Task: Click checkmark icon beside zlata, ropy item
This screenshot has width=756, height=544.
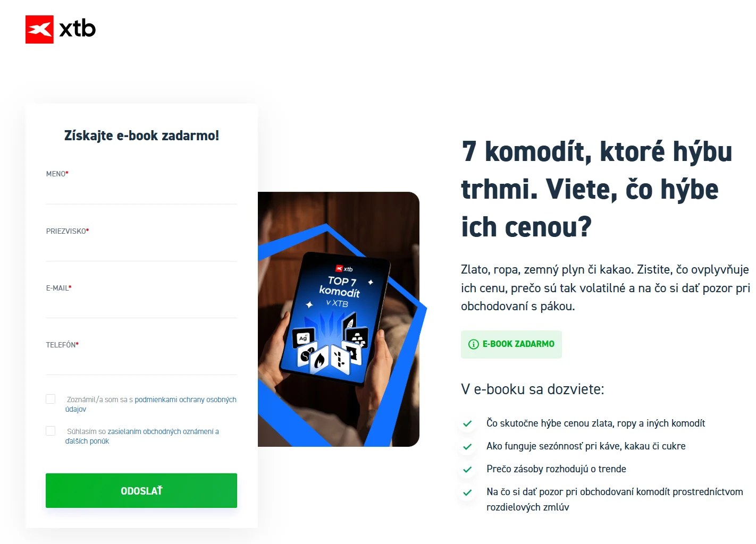Action: click(x=467, y=423)
